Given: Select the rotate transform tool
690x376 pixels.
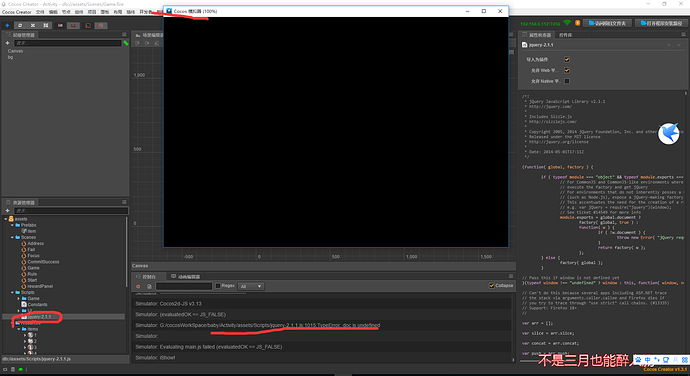Looking at the screenshot, I should tap(20, 25).
